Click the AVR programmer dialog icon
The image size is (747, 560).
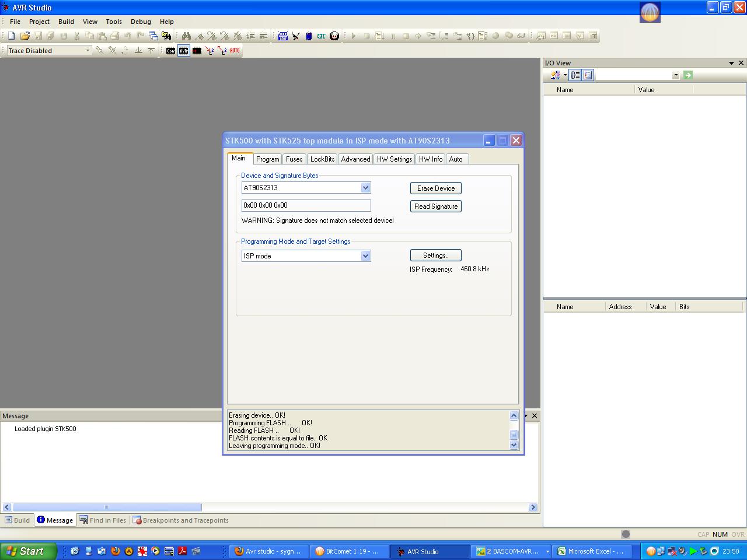184,51
